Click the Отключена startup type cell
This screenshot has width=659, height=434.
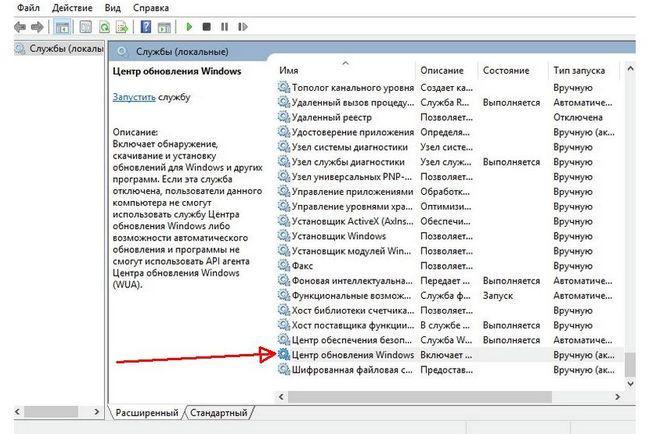578,117
